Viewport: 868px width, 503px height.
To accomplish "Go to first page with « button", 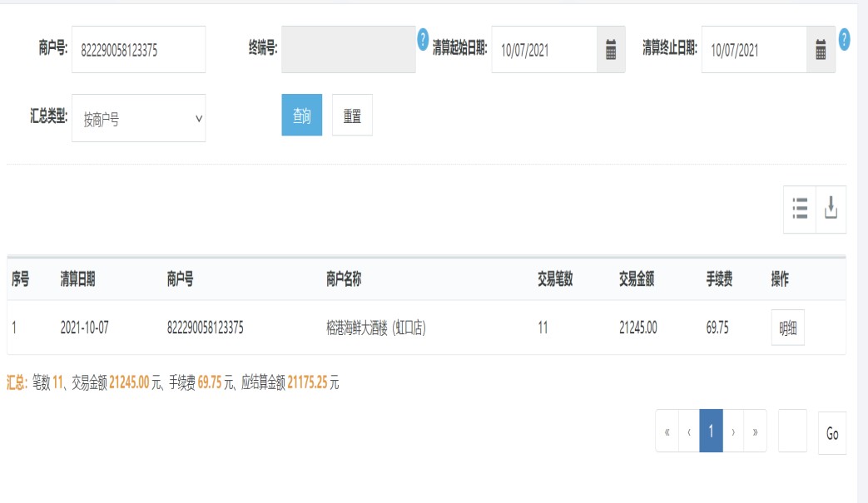I will point(667,431).
